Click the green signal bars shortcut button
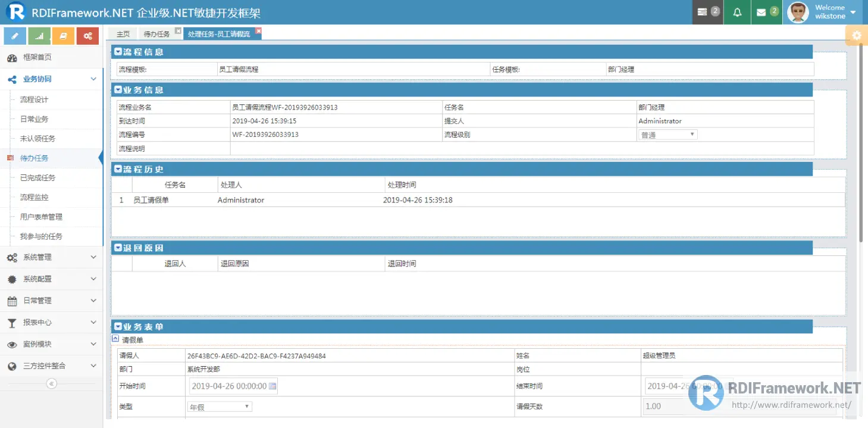 (39, 36)
